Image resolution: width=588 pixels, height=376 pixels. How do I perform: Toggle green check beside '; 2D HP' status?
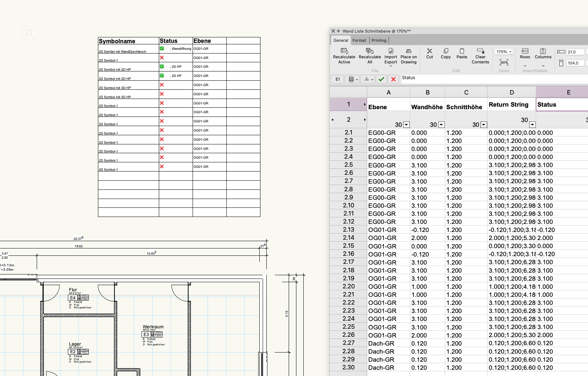pos(162,67)
